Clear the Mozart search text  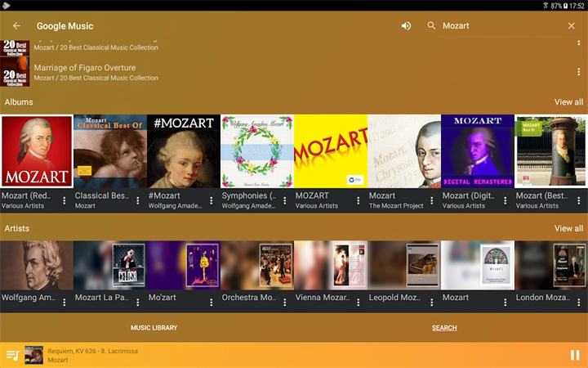pos(571,26)
